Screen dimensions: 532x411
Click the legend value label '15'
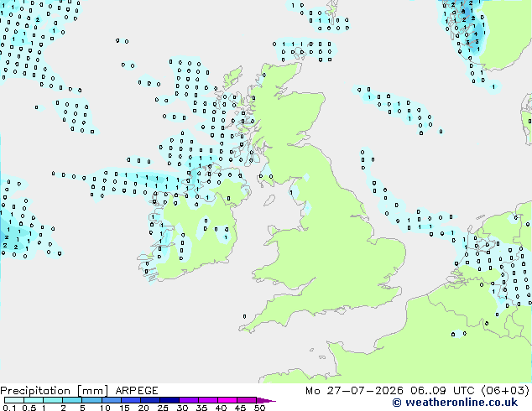coord(124,408)
